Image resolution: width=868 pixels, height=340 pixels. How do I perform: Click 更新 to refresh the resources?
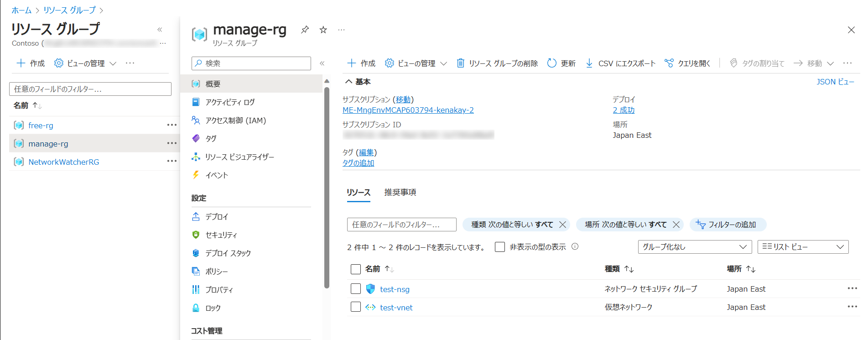coord(561,63)
